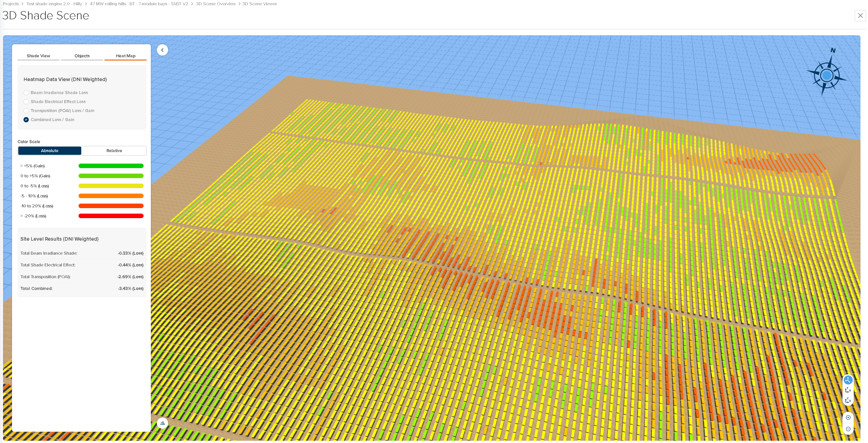
Task: Click the Heatmap Data View (DNI Weighted) heading
Action: (65, 80)
